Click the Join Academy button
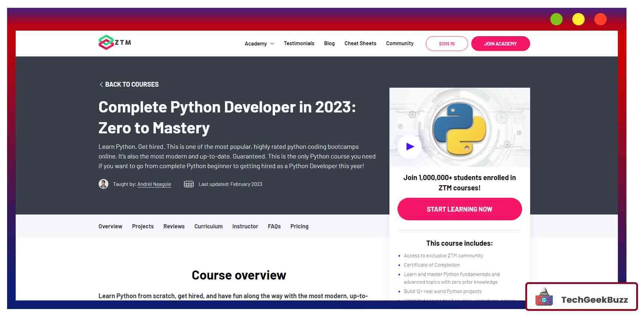The width and height of the screenshot is (644, 315). pyautogui.click(x=500, y=44)
